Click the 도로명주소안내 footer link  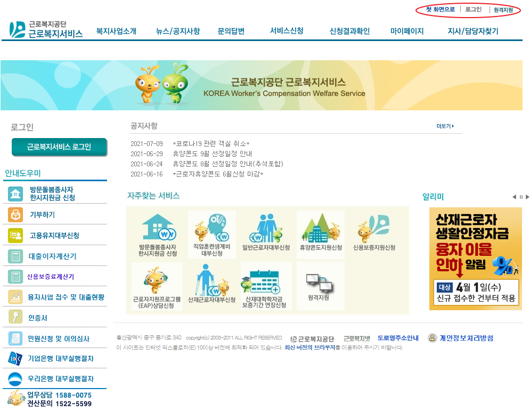point(398,338)
